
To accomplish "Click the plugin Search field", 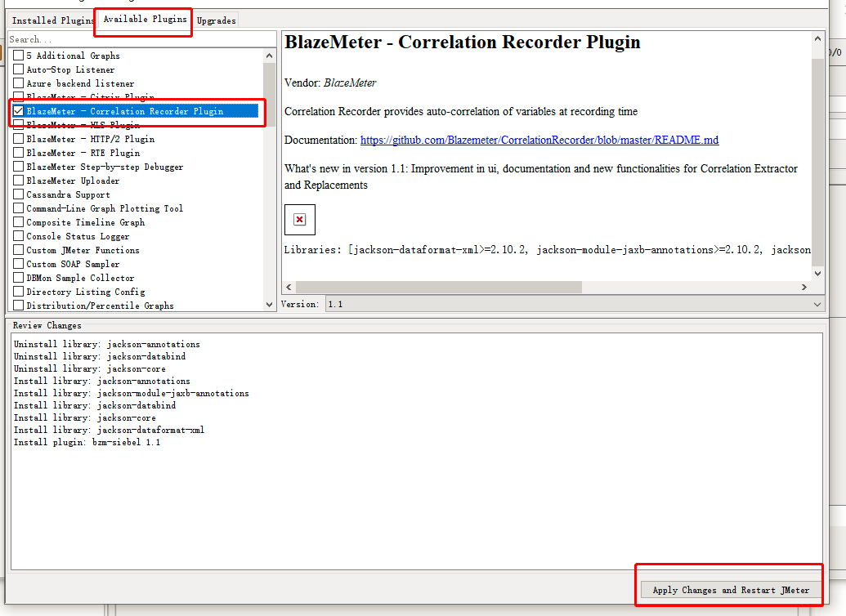I will (142, 39).
